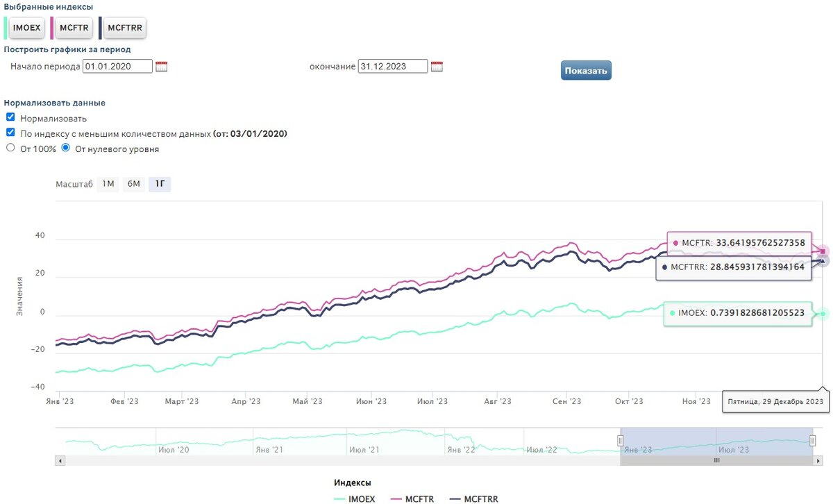This screenshot has height=504, width=833.
Task: Click the Нормализовать данные heading
Action: tap(55, 103)
